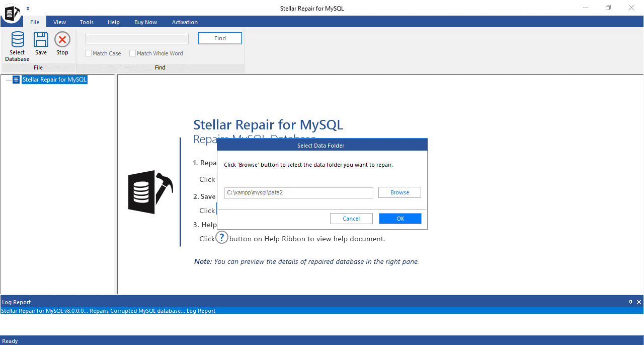
Task: Open the Buy Now tab
Action: (145, 22)
